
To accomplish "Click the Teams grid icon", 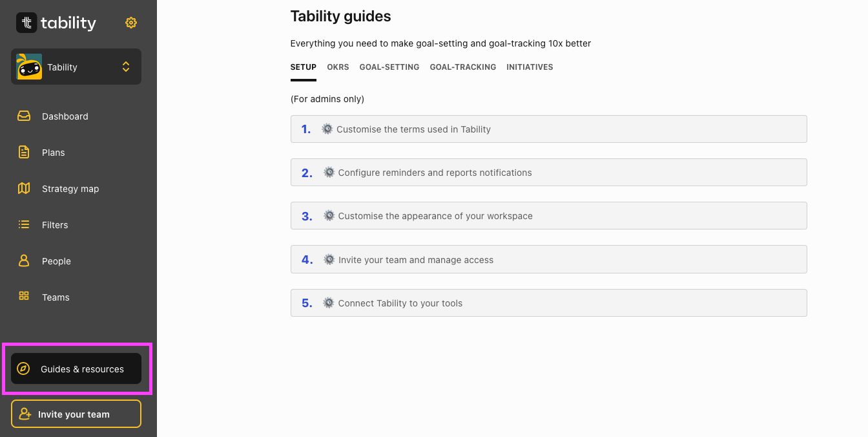I will click(24, 296).
